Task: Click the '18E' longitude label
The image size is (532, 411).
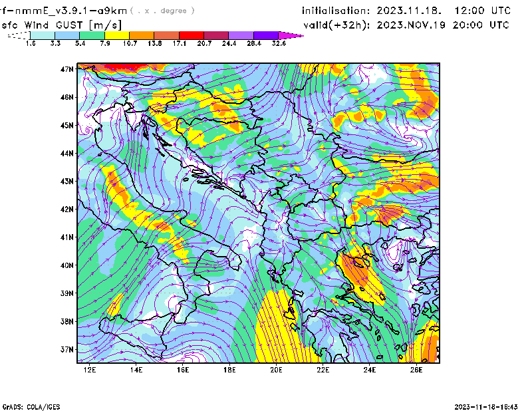Action: pyautogui.click(x=229, y=370)
